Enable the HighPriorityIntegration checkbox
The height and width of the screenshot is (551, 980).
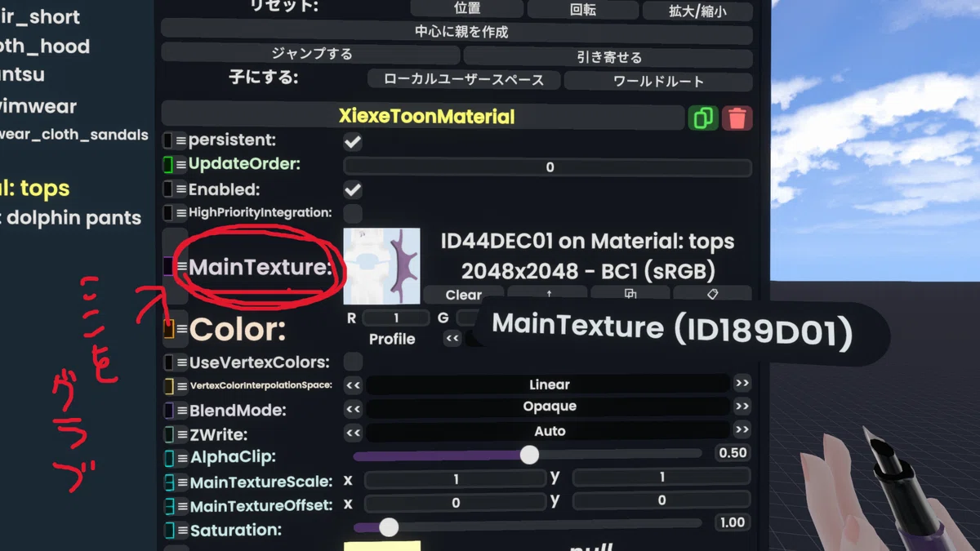click(353, 213)
